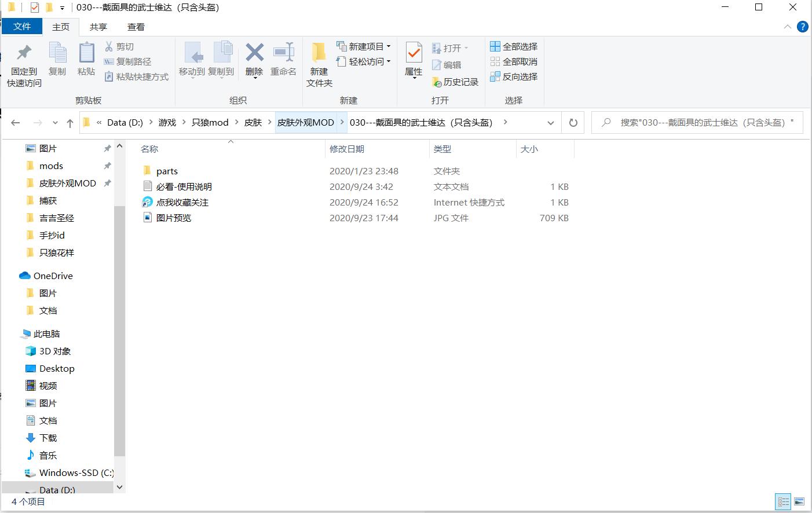
Task: Click the Delete (删除) red X icon
Action: point(254,53)
